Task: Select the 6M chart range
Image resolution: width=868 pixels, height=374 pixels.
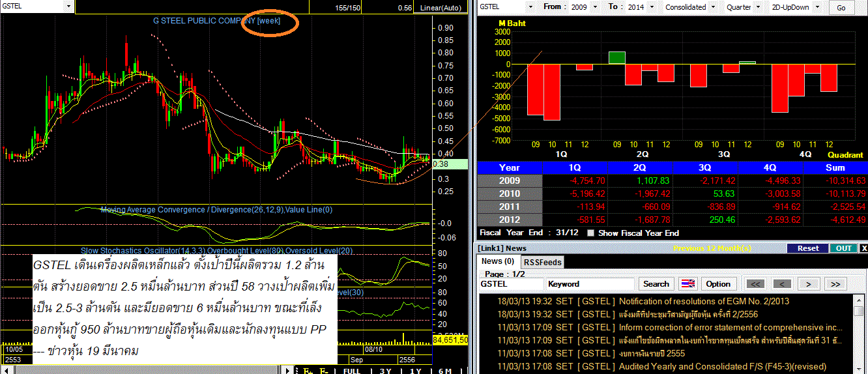Action: [444, 370]
